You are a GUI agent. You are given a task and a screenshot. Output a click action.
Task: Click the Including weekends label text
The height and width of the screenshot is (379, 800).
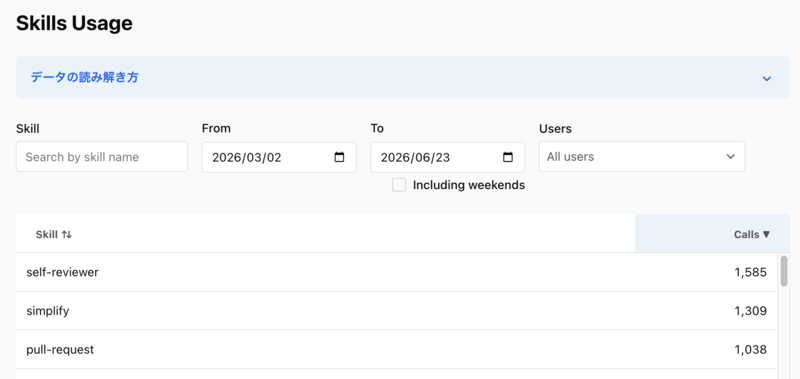point(469,185)
